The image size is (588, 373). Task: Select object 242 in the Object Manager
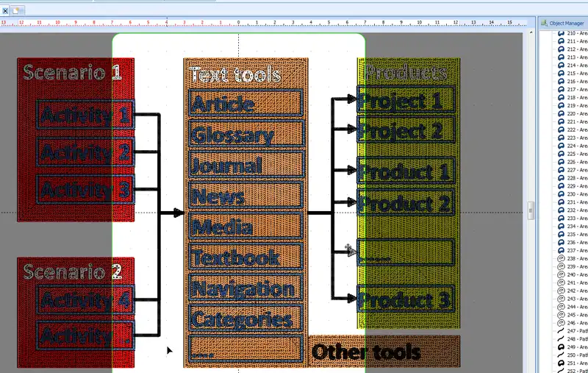pos(576,291)
